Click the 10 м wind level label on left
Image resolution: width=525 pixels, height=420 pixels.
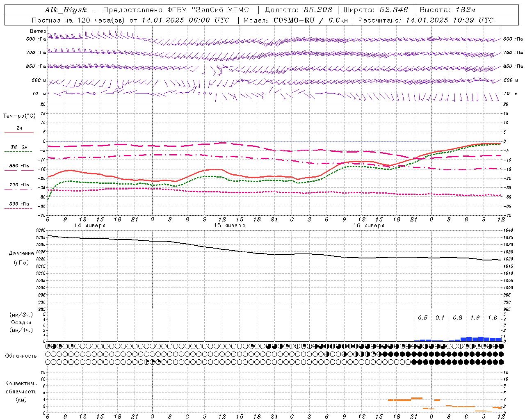pyautogui.click(x=39, y=94)
